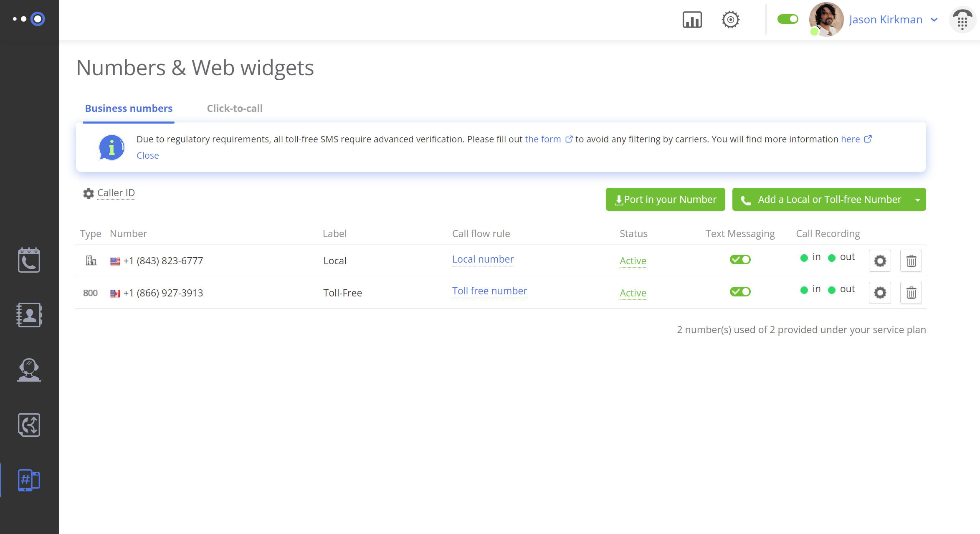Open the settings gear in top bar
The height and width of the screenshot is (534, 980).
click(x=730, y=20)
